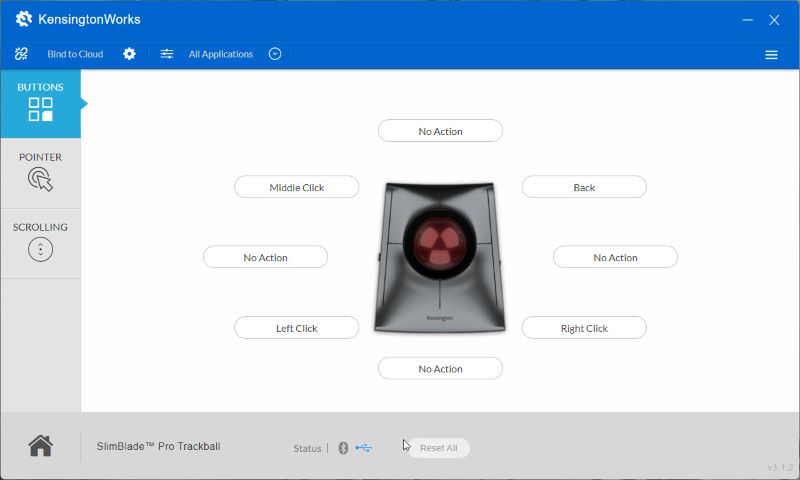Screen dimensions: 800x480
Task: Click the Right Click assignment button
Action: coord(584,328)
